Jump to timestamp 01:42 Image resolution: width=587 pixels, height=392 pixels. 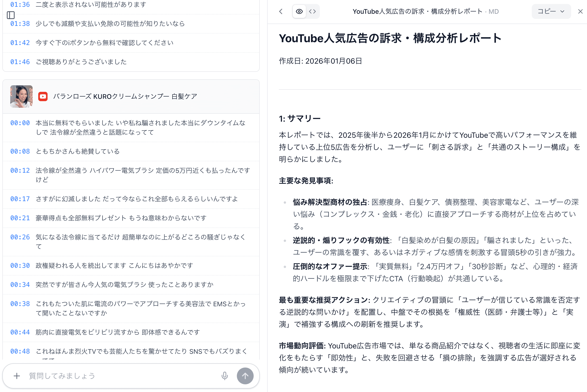[x=20, y=43]
